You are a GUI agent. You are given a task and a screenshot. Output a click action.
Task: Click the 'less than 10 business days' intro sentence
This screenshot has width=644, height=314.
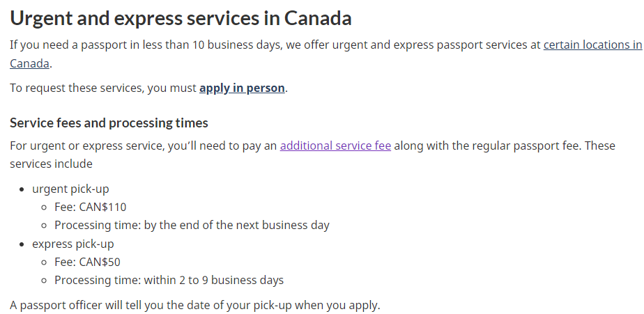pyautogui.click(x=275, y=45)
